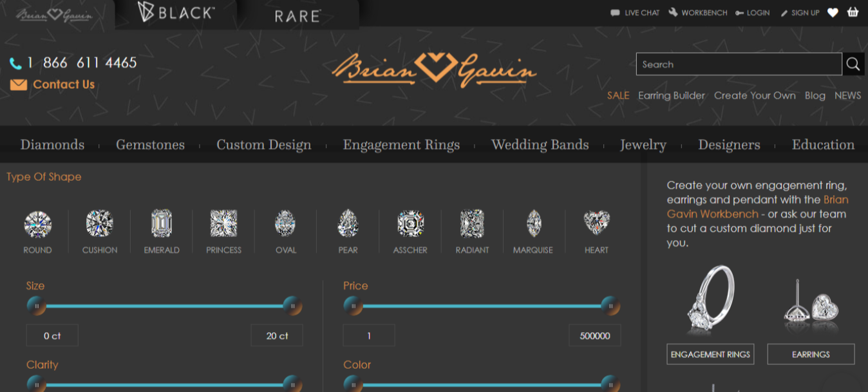
Task: Click the Workbench wrench icon
Action: point(673,12)
